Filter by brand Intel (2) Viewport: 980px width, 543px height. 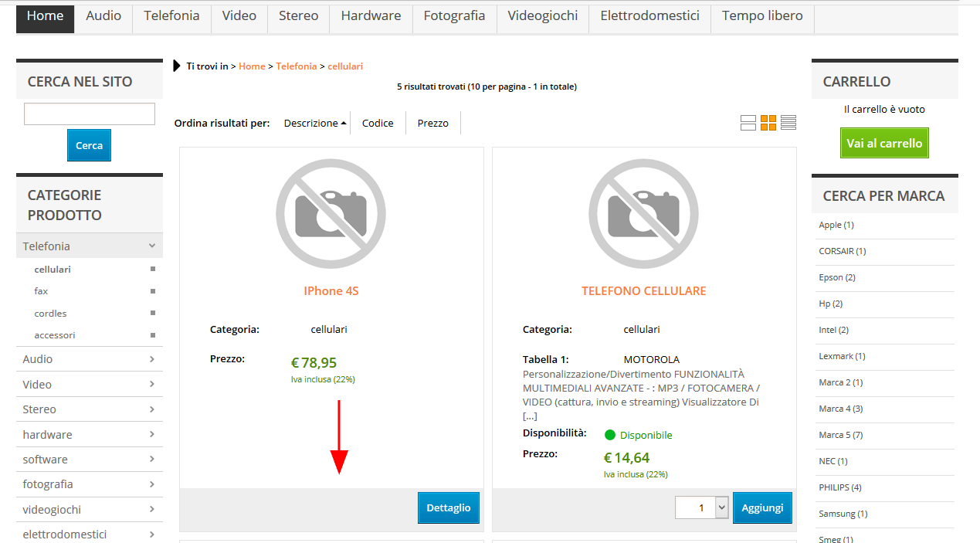(834, 330)
